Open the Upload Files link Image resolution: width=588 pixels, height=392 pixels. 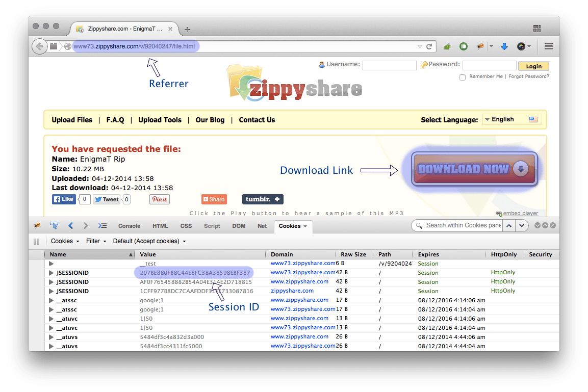pyautogui.click(x=72, y=120)
